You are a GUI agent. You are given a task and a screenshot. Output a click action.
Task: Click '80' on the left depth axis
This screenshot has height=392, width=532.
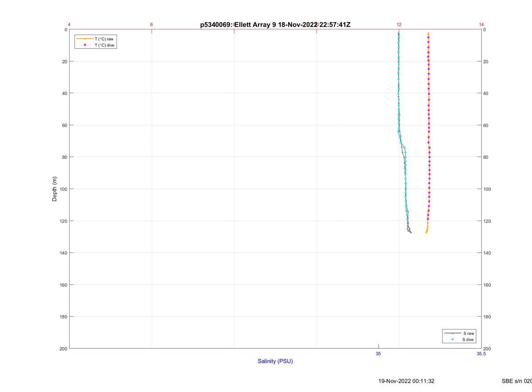(64, 157)
